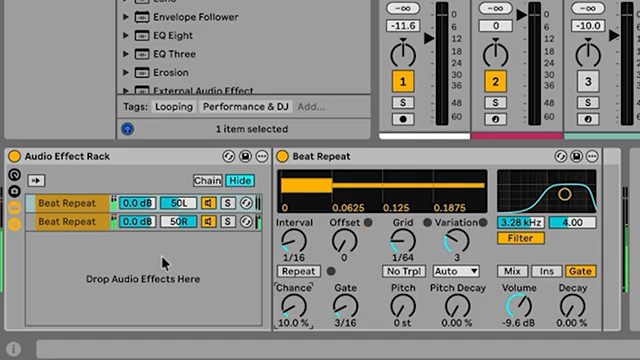640x360 pixels.
Task: Click the Beat Repeat hot-swap preset icon
Action: tap(560, 156)
